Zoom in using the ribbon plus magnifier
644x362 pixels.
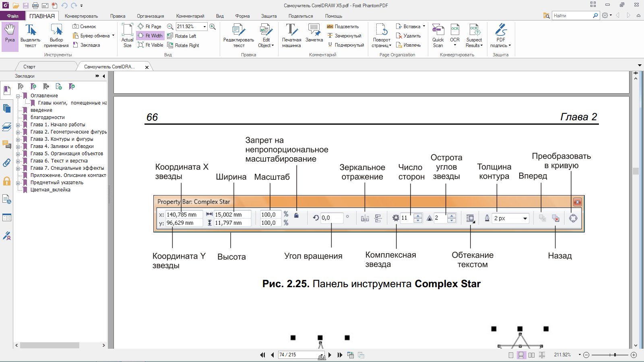[x=213, y=27]
